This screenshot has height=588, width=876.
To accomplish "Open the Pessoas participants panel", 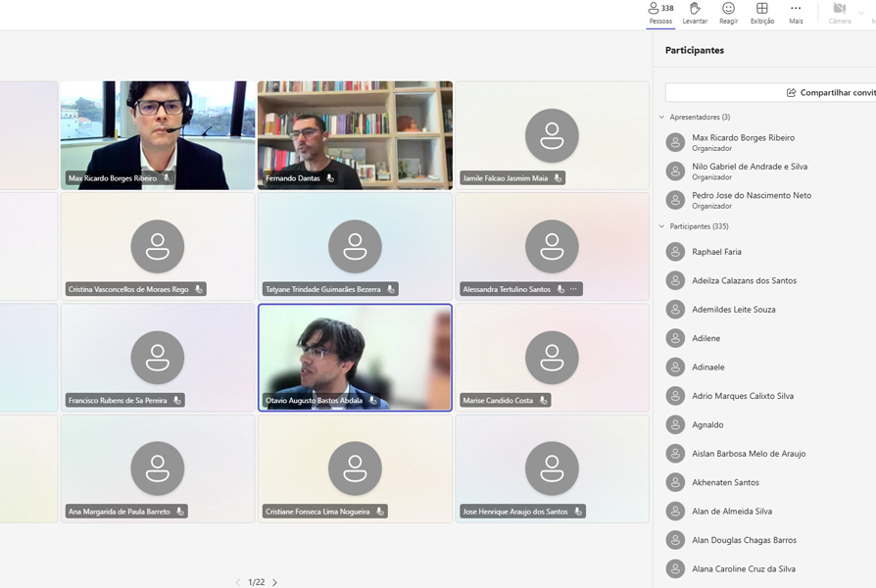I will pos(660,14).
